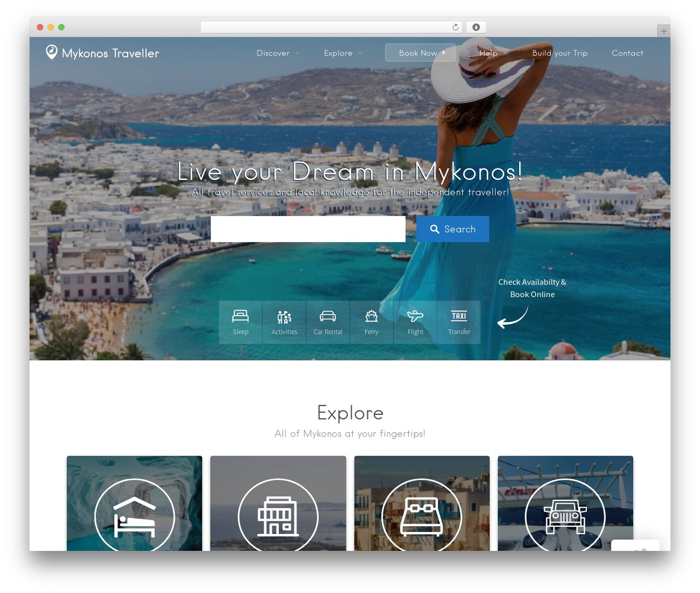Click 'Live your Dream in Mykonos!' headline

(350, 172)
